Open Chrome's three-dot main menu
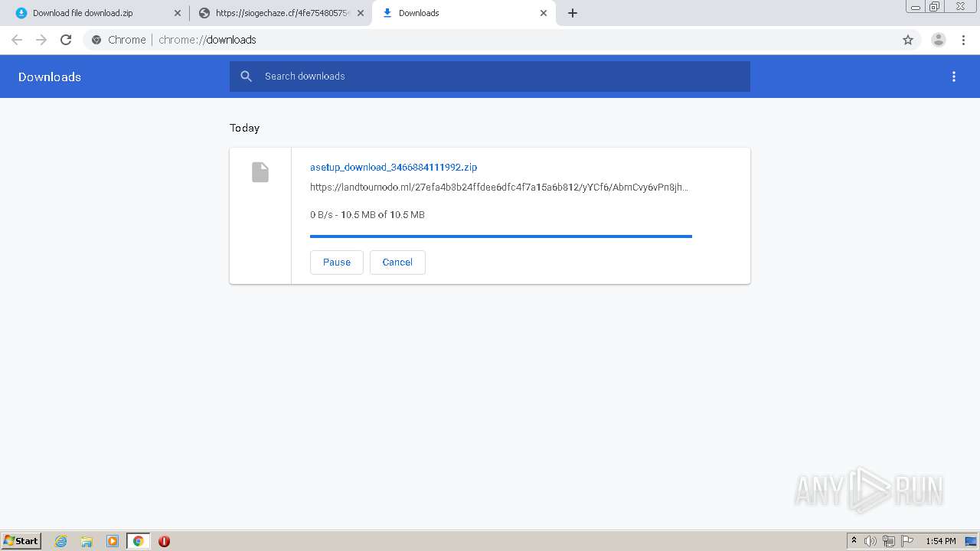This screenshot has height=551, width=980. [963, 40]
